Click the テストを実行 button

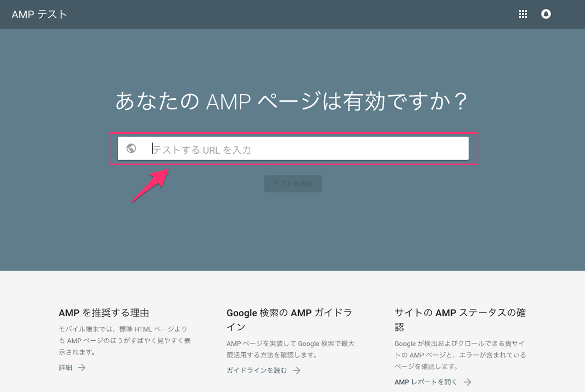point(293,183)
